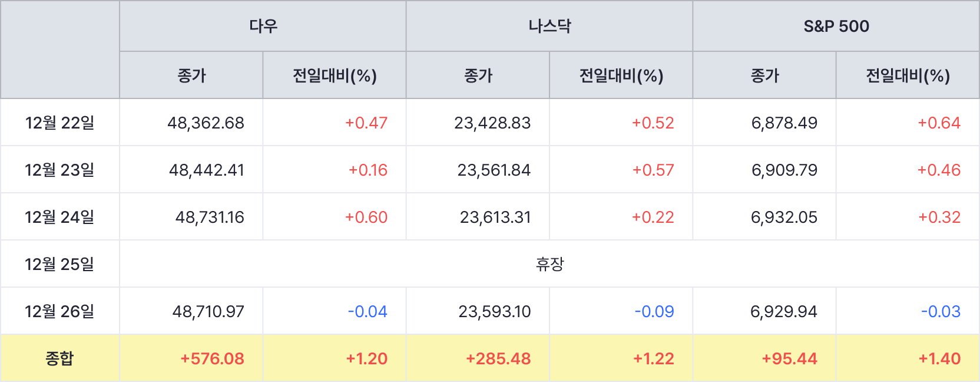Viewport: 980px width, 382px height.
Task: Click the Nasdaq -0.09 change cell
Action: point(654,311)
